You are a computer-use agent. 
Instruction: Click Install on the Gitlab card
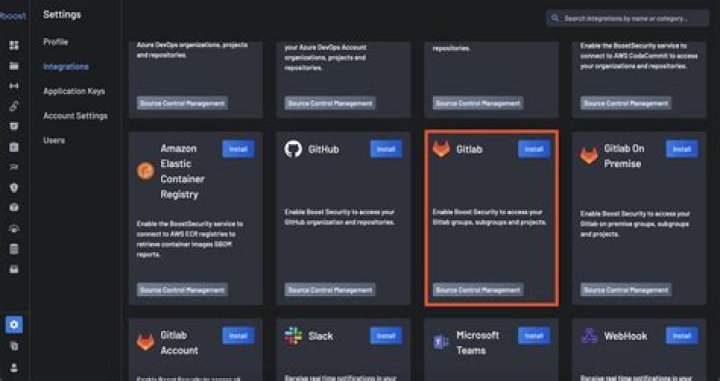point(534,149)
